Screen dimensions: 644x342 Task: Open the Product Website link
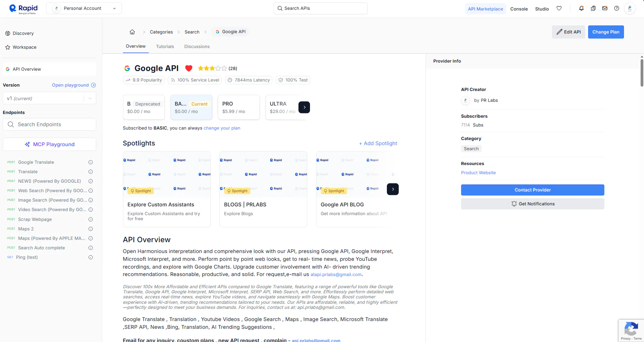click(x=478, y=173)
